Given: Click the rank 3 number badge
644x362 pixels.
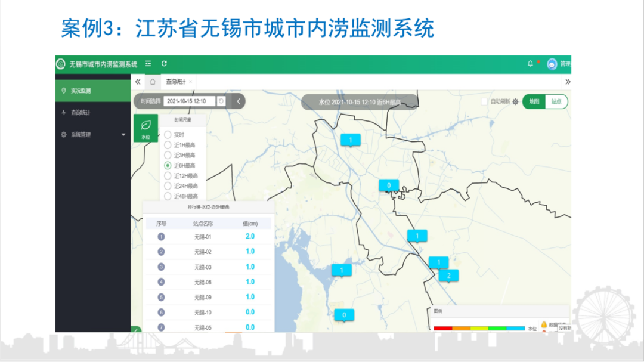Looking at the screenshot, I should (161, 267).
